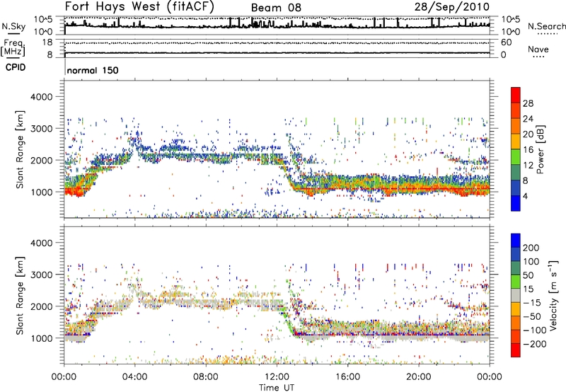
Task: Click the 'Power [dB]' color bar title
Action: (540, 149)
